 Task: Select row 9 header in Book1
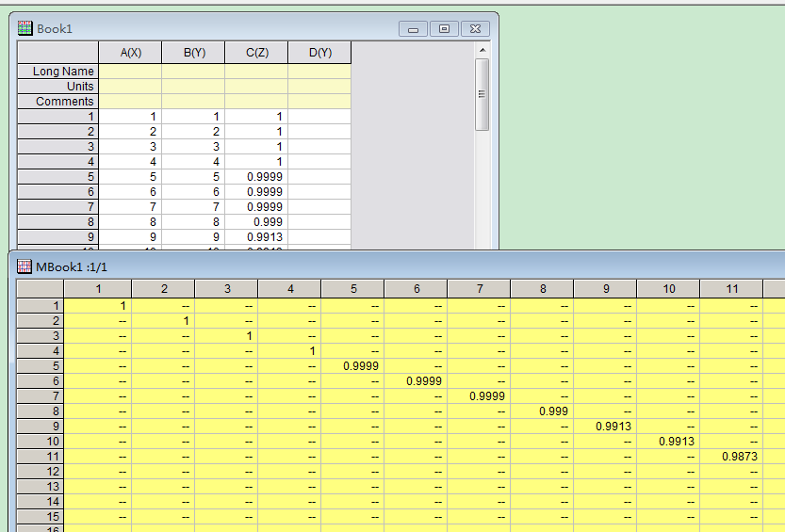pyautogui.click(x=58, y=236)
